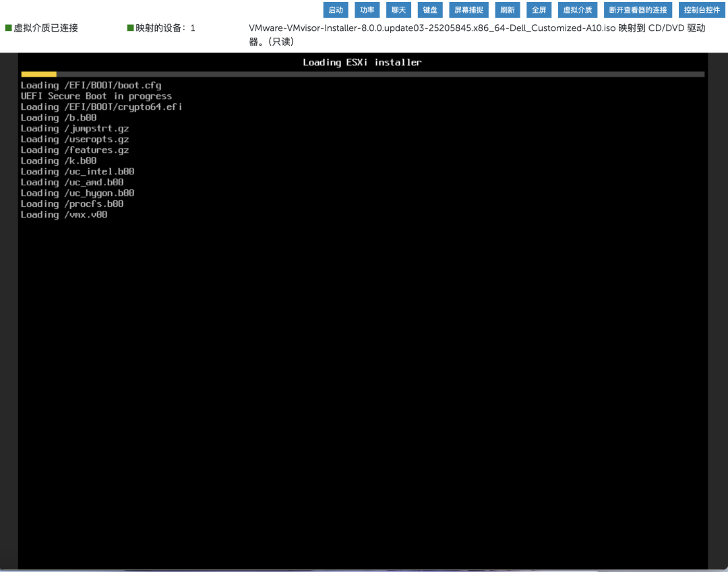Click the Loading /b.b00 line
The width and height of the screenshot is (728, 572).
[x=59, y=117]
